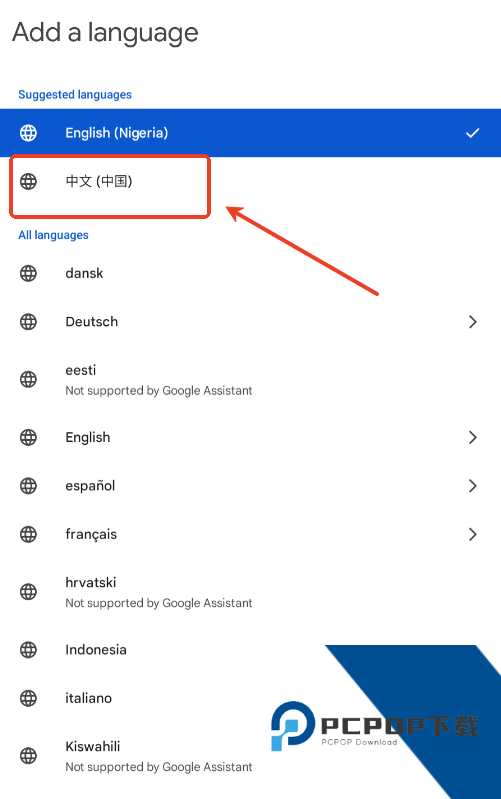Open français variants with its chevron

click(472, 535)
